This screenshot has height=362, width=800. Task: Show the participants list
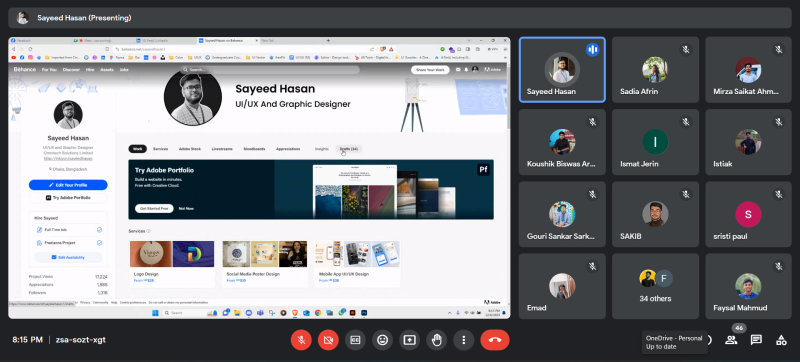pos(731,340)
